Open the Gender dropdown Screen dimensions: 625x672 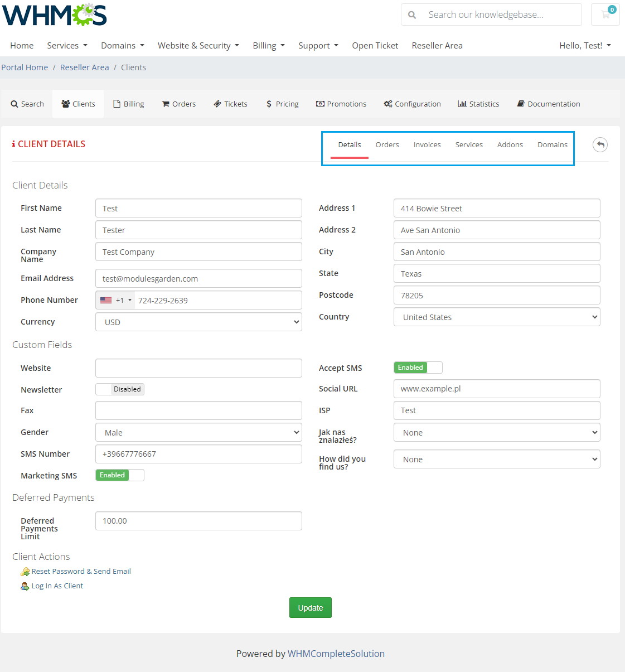tap(198, 432)
